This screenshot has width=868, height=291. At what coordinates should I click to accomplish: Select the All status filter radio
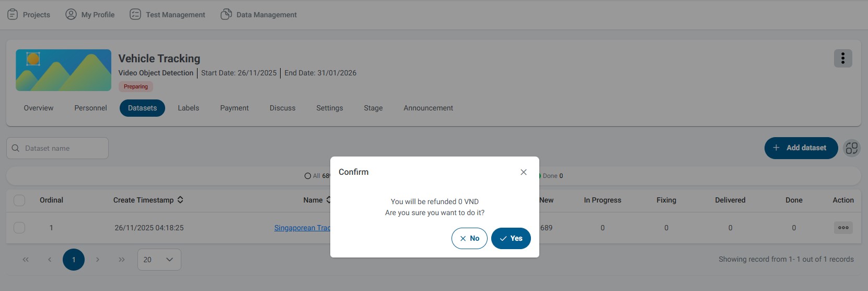308,176
